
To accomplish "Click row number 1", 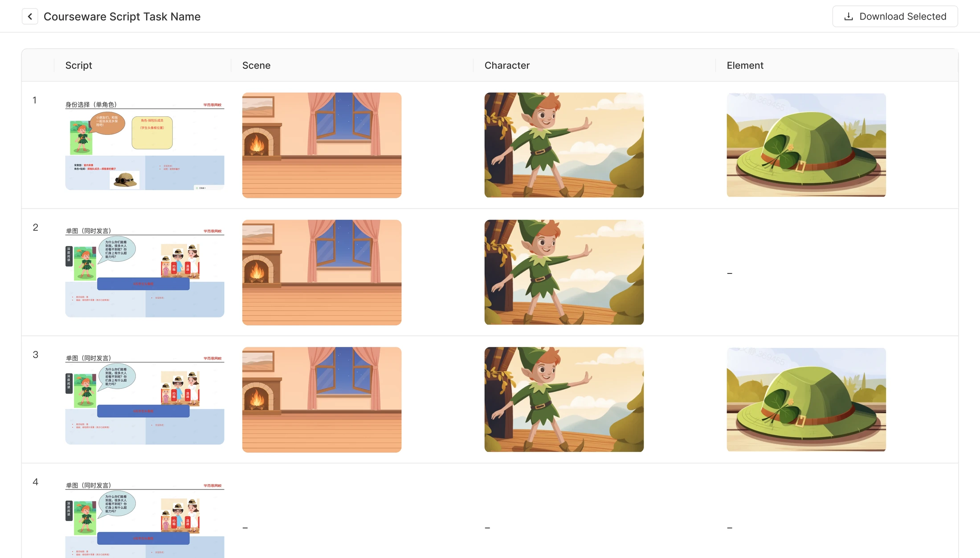I will (x=35, y=100).
